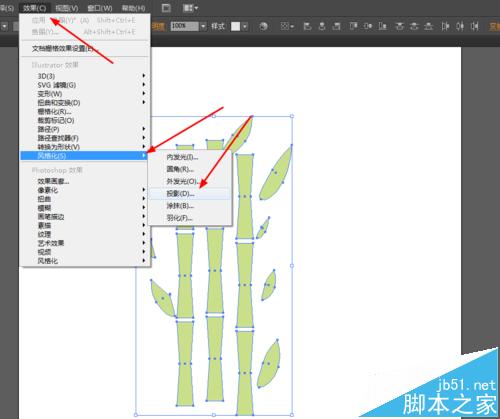Screen dimensions: 500x419
Task: Click the white graphic style swatch
Action: tap(236, 26)
